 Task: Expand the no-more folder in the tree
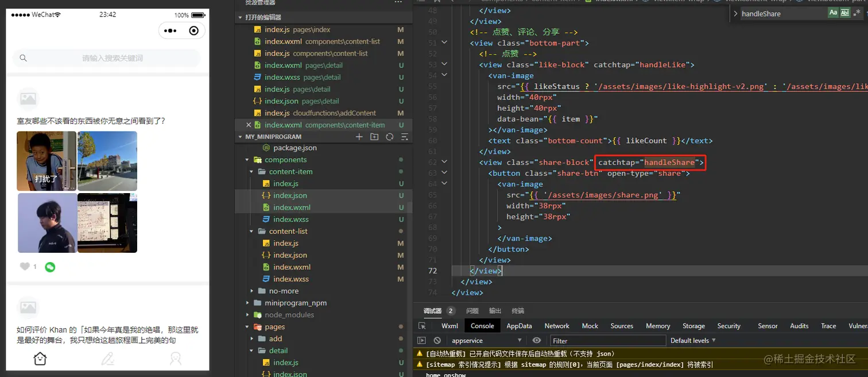pos(284,291)
